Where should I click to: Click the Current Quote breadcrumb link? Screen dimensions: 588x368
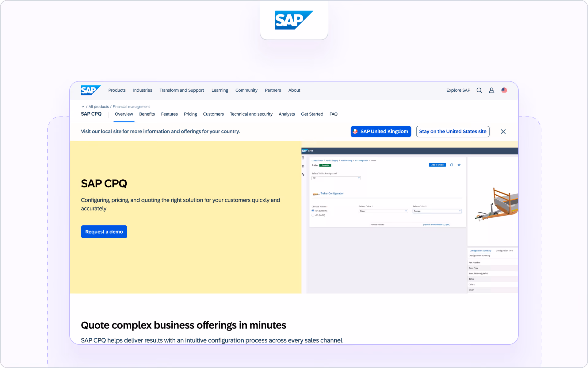point(317,161)
